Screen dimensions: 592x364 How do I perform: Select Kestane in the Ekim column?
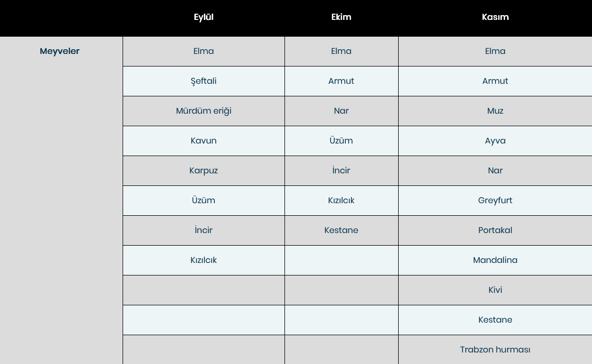click(341, 230)
